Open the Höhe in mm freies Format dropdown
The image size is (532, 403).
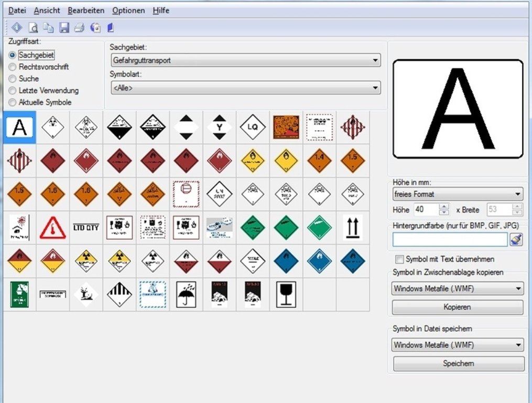click(x=458, y=194)
